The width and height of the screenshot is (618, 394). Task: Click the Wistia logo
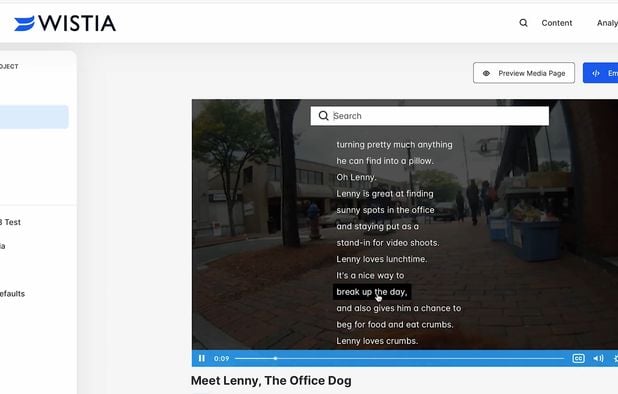click(x=65, y=23)
